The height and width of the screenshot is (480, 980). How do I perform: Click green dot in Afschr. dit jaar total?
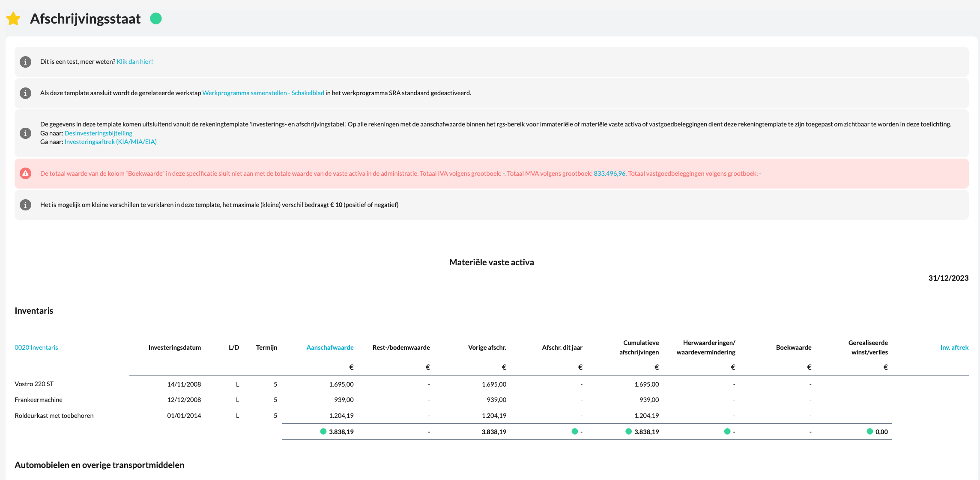[574, 432]
